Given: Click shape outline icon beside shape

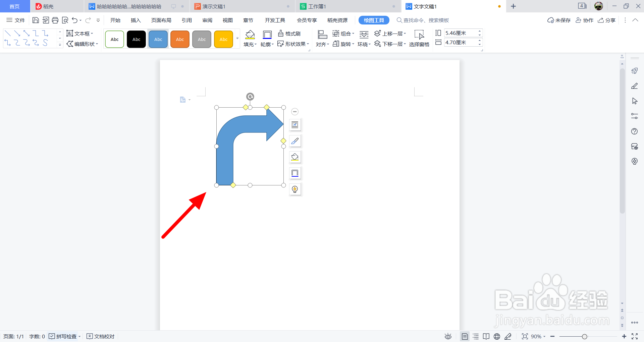Looking at the screenshot, I should pyautogui.click(x=295, y=173).
